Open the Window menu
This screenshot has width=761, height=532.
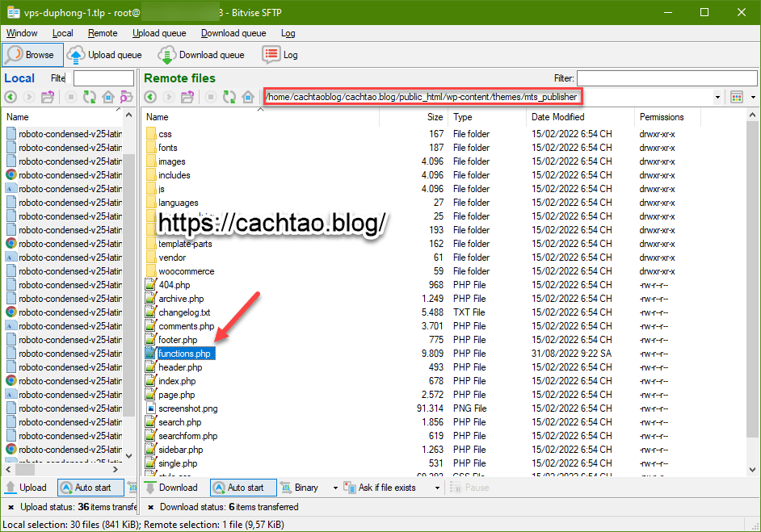pyautogui.click(x=22, y=33)
